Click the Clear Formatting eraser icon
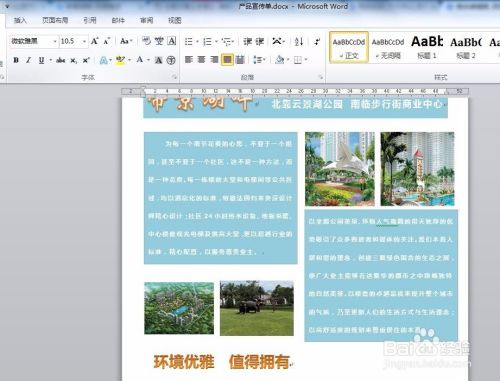500x381 pixels. pyautogui.click(x=146, y=41)
